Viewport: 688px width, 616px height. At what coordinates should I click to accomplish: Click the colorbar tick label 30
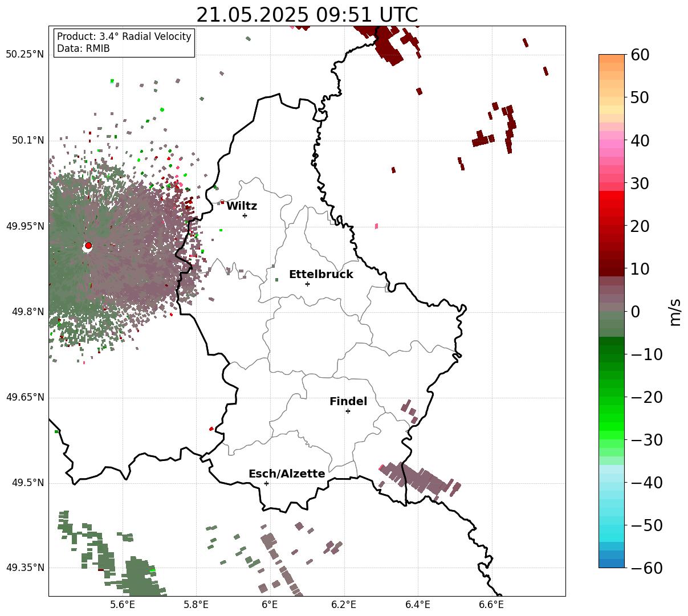pyautogui.click(x=640, y=183)
